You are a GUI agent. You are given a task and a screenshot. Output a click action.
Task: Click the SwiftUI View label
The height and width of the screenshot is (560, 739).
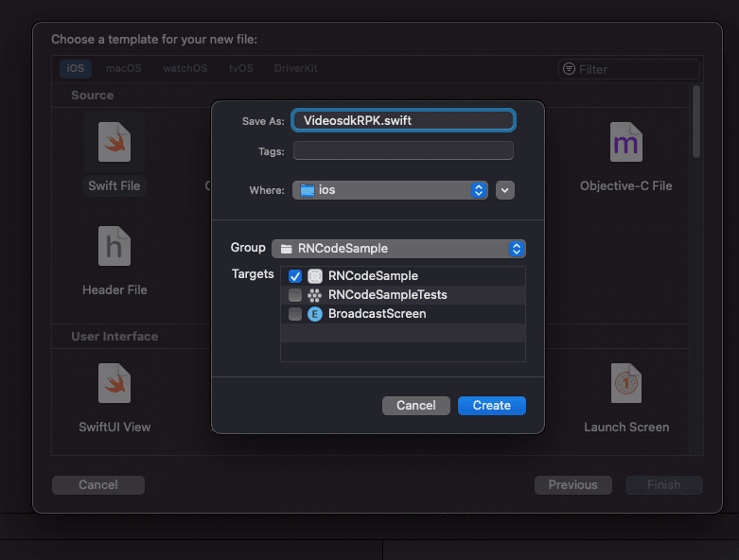click(x=114, y=427)
